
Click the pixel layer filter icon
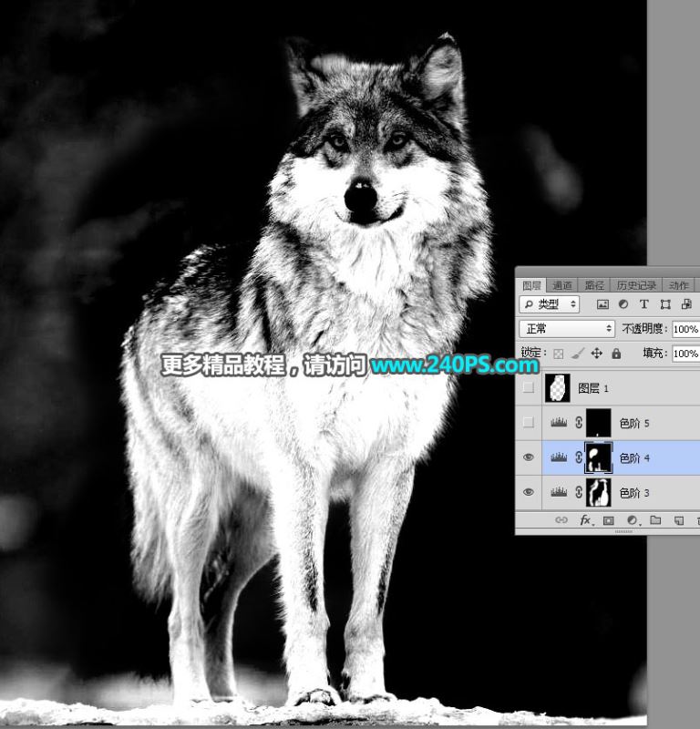coord(602,304)
